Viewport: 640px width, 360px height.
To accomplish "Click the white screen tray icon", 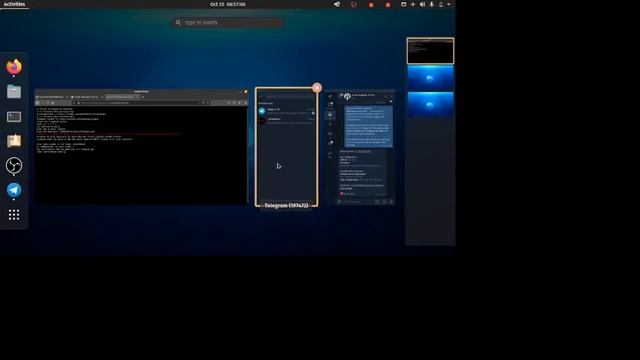I will pyautogui.click(x=403, y=4).
